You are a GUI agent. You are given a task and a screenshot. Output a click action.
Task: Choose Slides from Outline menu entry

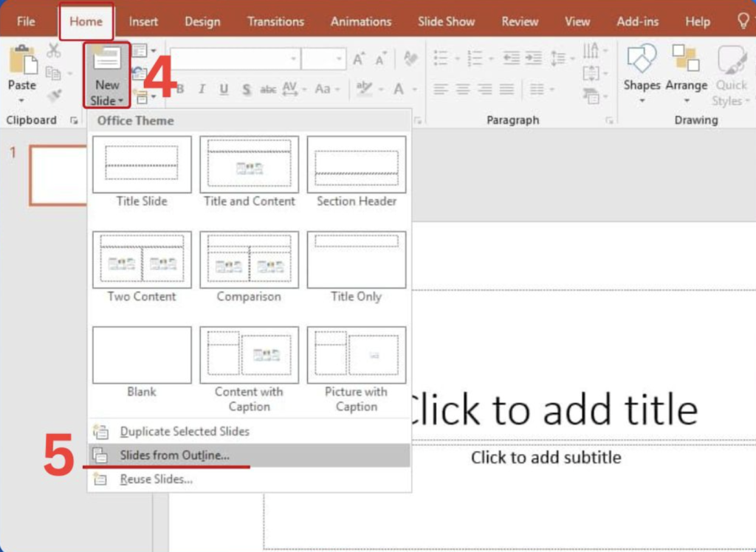pyautogui.click(x=174, y=455)
